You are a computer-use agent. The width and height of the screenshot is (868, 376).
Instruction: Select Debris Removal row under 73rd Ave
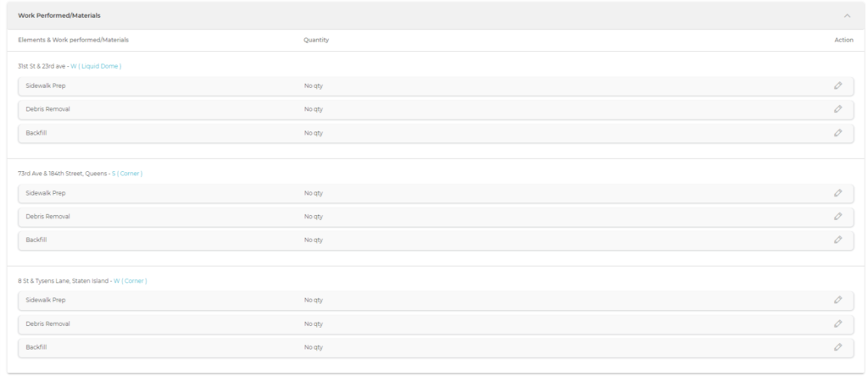pyautogui.click(x=48, y=217)
